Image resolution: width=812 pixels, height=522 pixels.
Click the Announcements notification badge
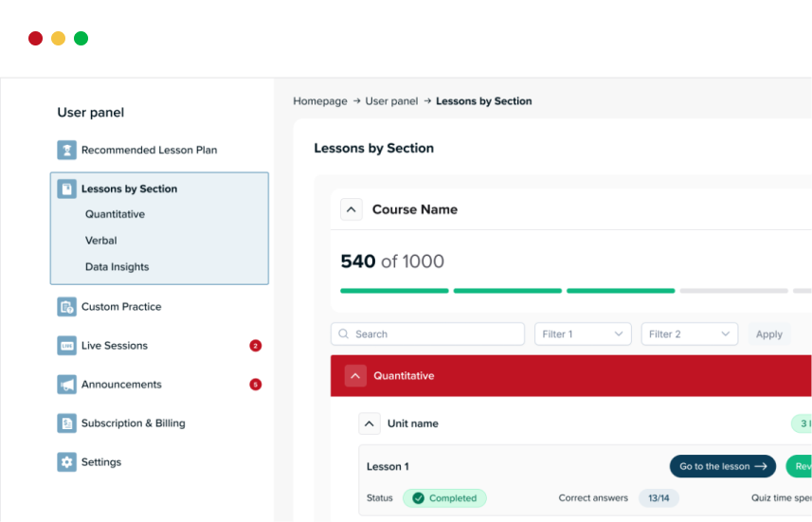(x=255, y=385)
